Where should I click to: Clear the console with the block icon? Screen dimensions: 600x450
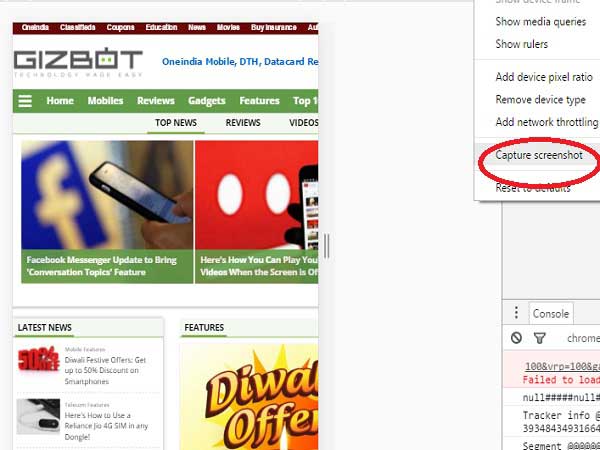(516, 338)
